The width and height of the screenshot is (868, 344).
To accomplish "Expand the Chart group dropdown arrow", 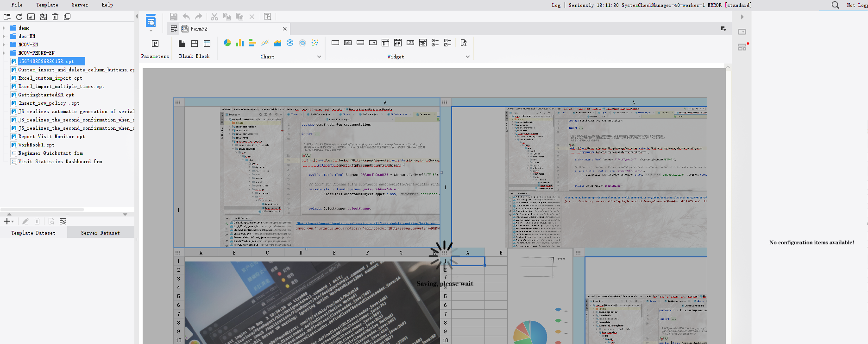I will click(319, 57).
